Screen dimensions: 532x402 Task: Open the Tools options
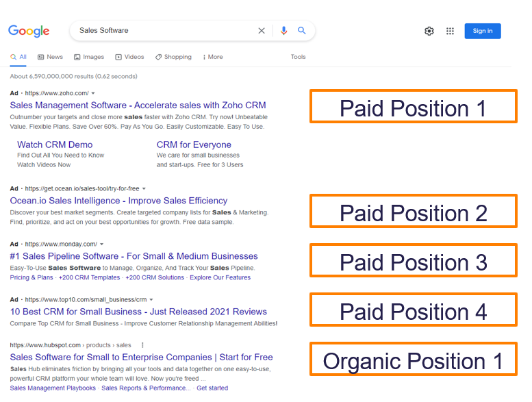tap(298, 57)
